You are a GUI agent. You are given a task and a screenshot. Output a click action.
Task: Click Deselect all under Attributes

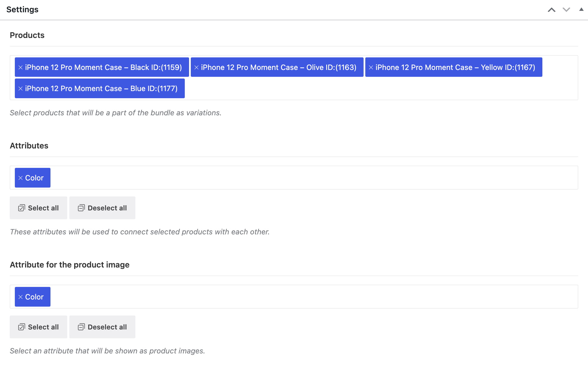[x=102, y=208]
